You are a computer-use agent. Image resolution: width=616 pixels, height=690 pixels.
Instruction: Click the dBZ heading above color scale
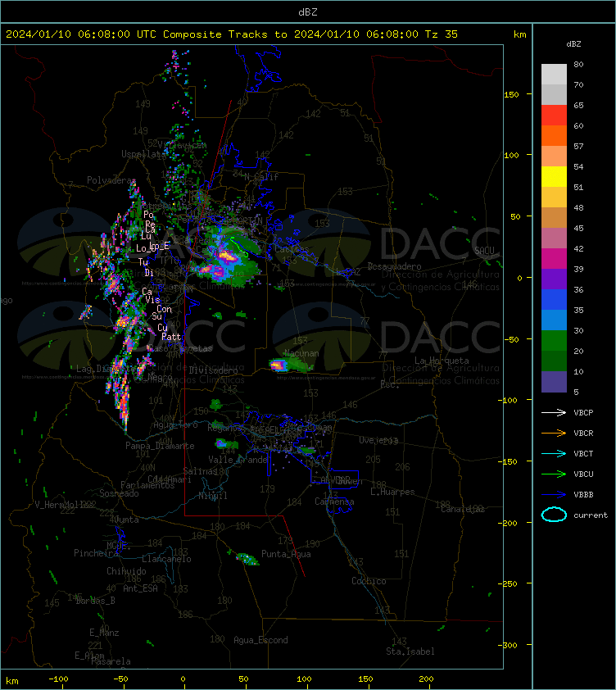click(x=573, y=44)
